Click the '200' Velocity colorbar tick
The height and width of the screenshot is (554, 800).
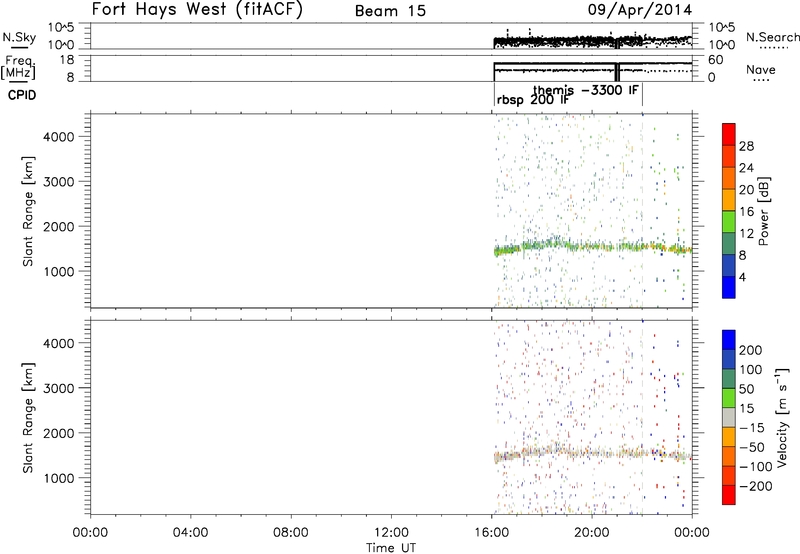(x=751, y=350)
